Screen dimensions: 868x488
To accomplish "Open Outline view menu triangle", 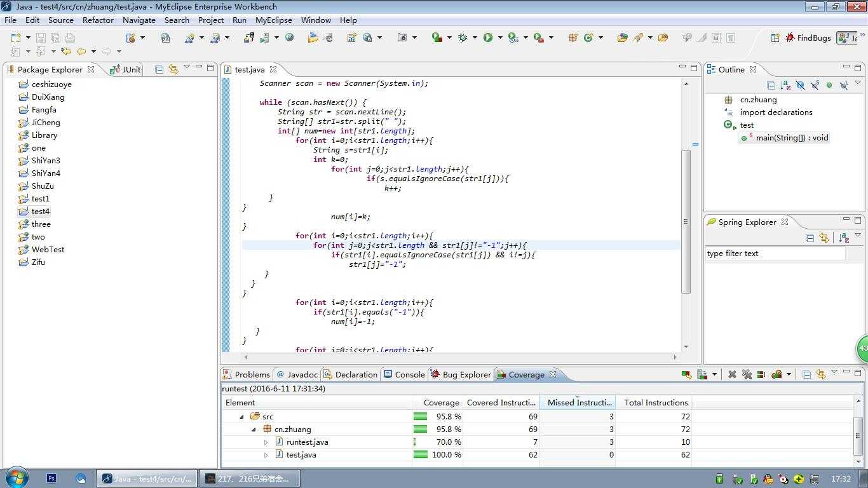I will [857, 82].
